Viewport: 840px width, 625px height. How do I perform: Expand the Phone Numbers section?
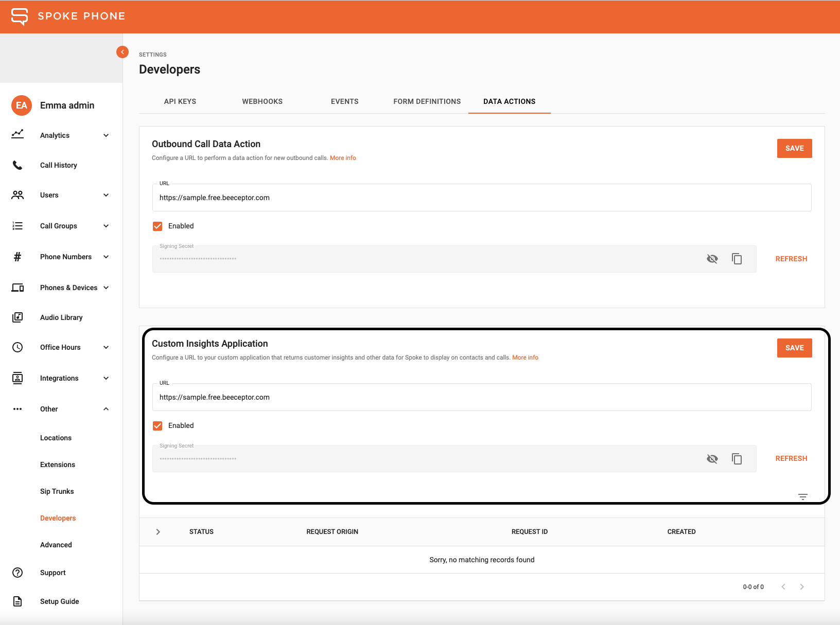coord(106,257)
